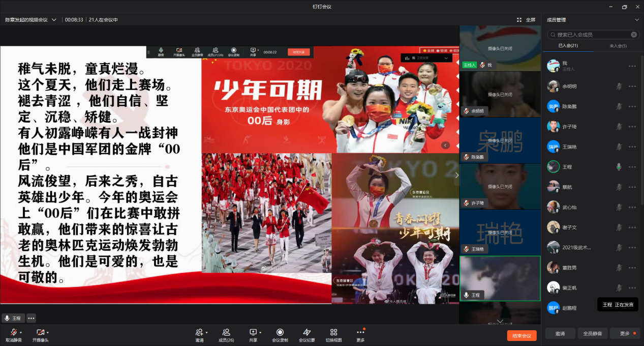Start recording with 会议录制 icon
Image resolution: width=644 pixels, height=346 pixels.
280,332
